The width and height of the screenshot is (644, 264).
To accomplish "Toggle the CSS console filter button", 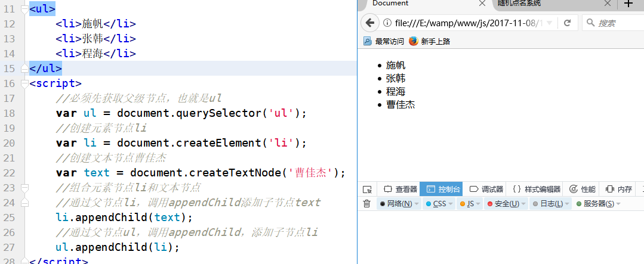I will (x=437, y=204).
